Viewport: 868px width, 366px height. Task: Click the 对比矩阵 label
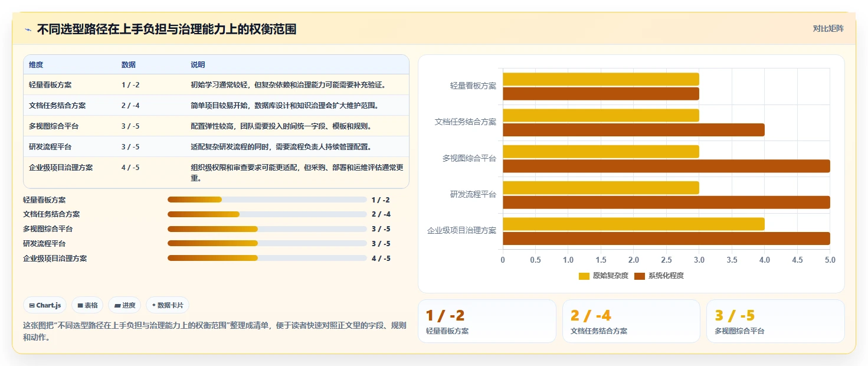tap(828, 28)
